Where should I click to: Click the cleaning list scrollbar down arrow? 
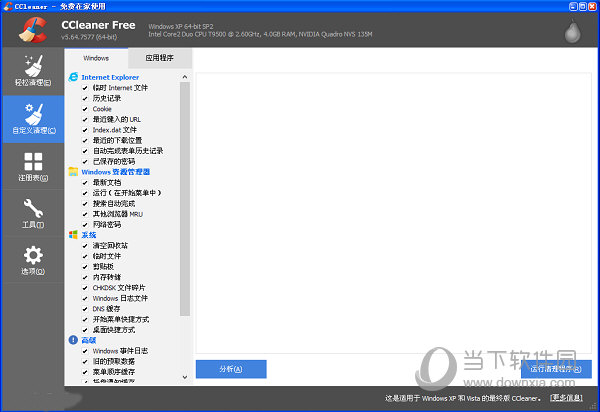(x=185, y=377)
